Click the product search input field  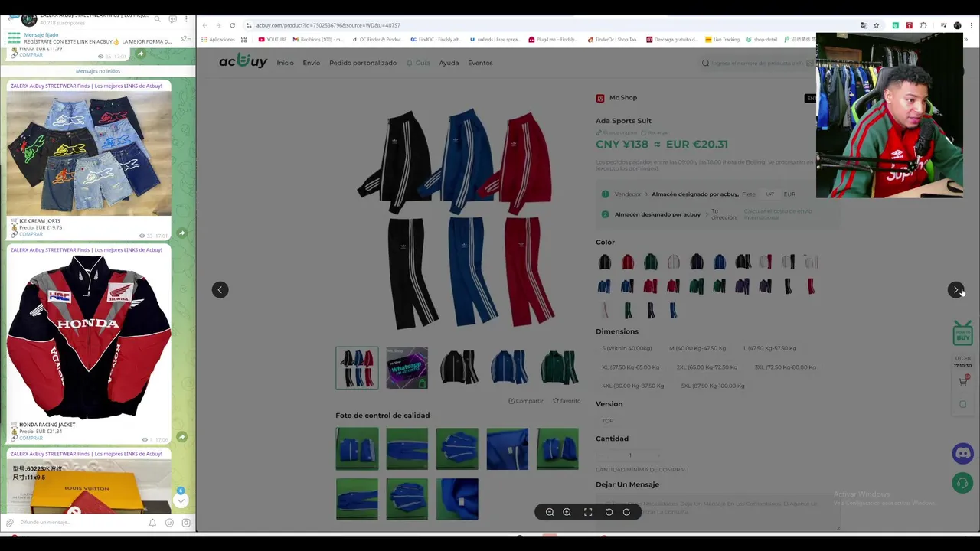756,63
